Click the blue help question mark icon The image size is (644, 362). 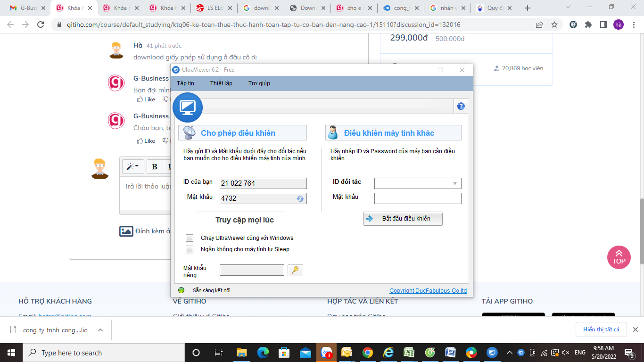tap(461, 106)
